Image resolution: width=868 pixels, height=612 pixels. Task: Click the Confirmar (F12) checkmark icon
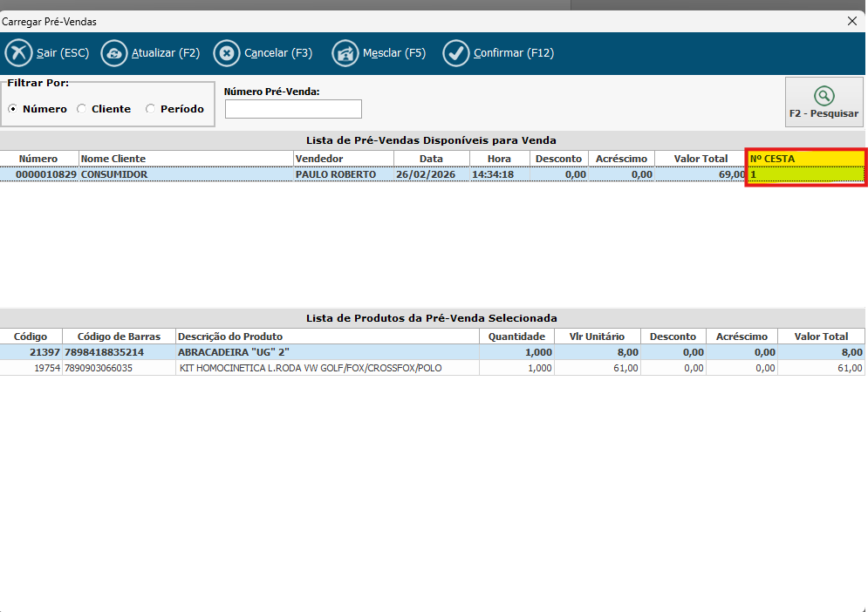click(456, 53)
